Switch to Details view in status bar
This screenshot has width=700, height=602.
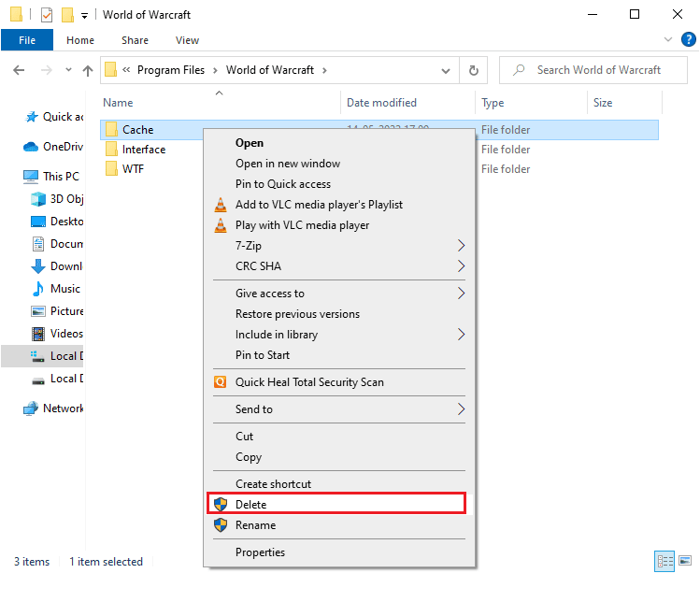point(664,561)
